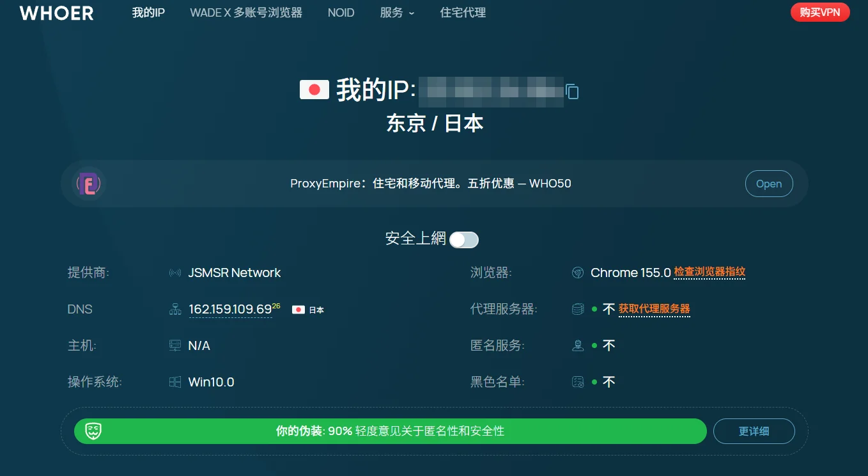Click the Japan flag beside 我的IP

point(314,90)
